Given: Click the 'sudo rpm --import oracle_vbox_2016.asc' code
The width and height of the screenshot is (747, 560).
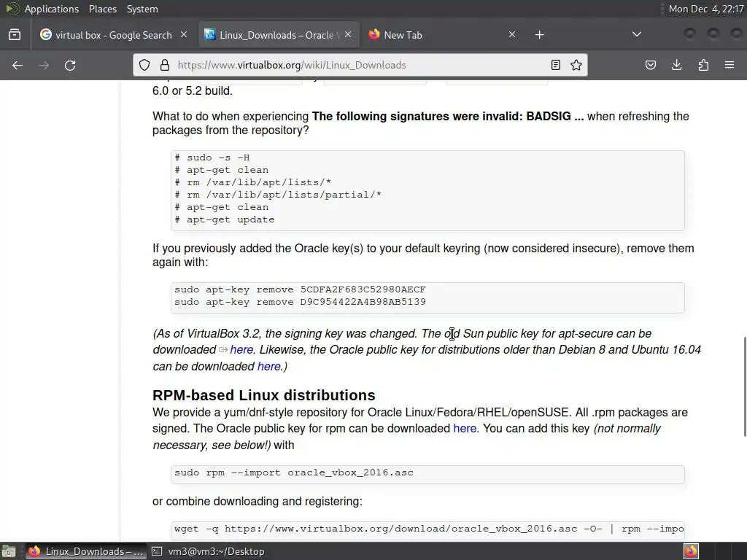Looking at the screenshot, I should click(x=294, y=472).
